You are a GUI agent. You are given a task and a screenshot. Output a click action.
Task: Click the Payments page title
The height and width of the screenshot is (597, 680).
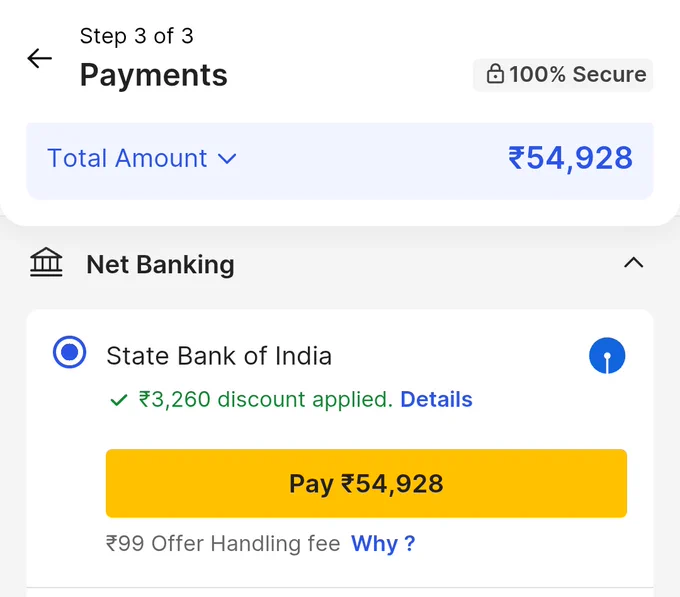tap(154, 75)
